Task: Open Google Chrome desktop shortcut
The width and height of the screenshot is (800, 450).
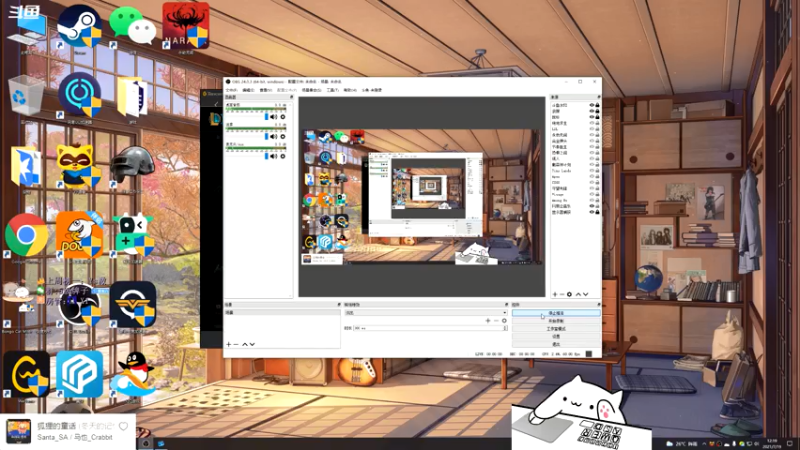Action: point(27,236)
